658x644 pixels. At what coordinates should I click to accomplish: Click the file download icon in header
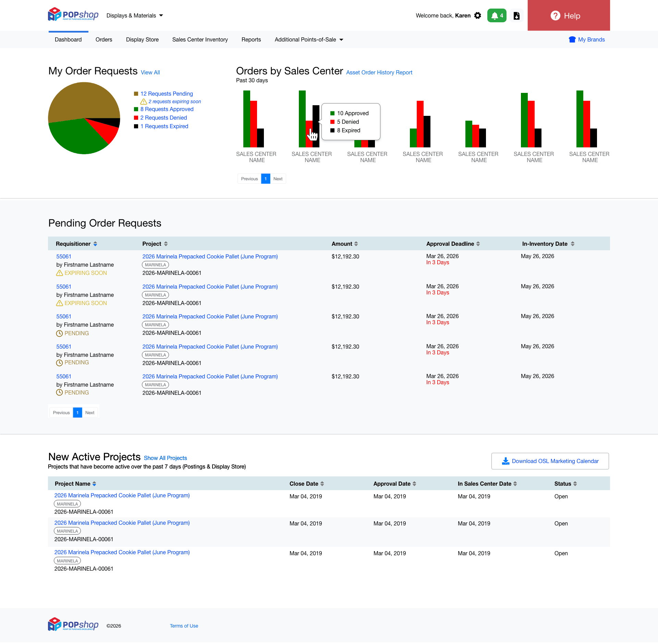[x=516, y=15]
